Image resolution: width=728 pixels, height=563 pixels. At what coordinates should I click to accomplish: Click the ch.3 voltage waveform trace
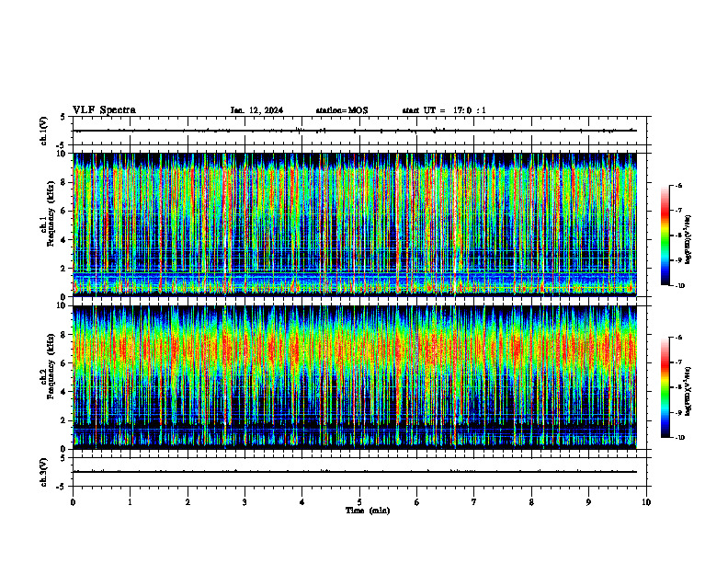coord(355,472)
